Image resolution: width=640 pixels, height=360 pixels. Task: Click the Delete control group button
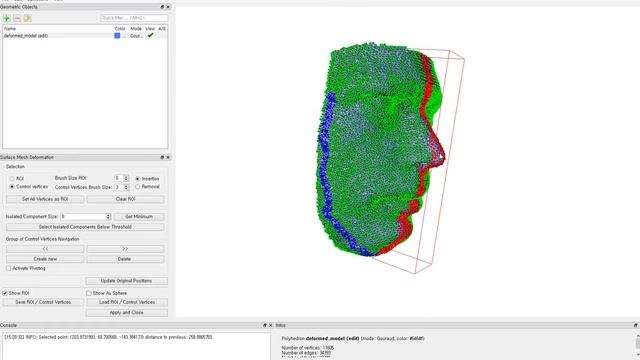(x=125, y=259)
